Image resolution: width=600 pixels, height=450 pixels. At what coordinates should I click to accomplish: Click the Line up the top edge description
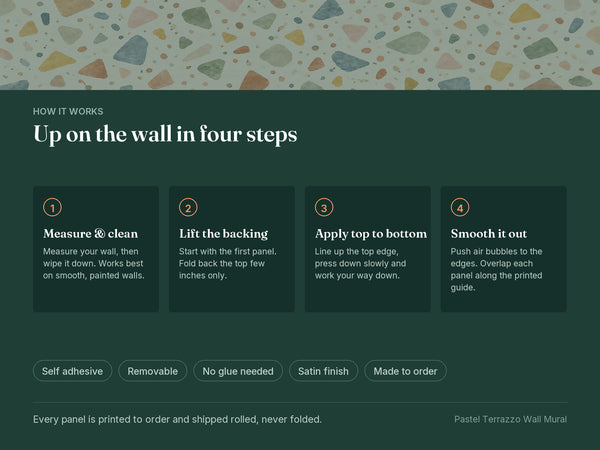[360, 263]
